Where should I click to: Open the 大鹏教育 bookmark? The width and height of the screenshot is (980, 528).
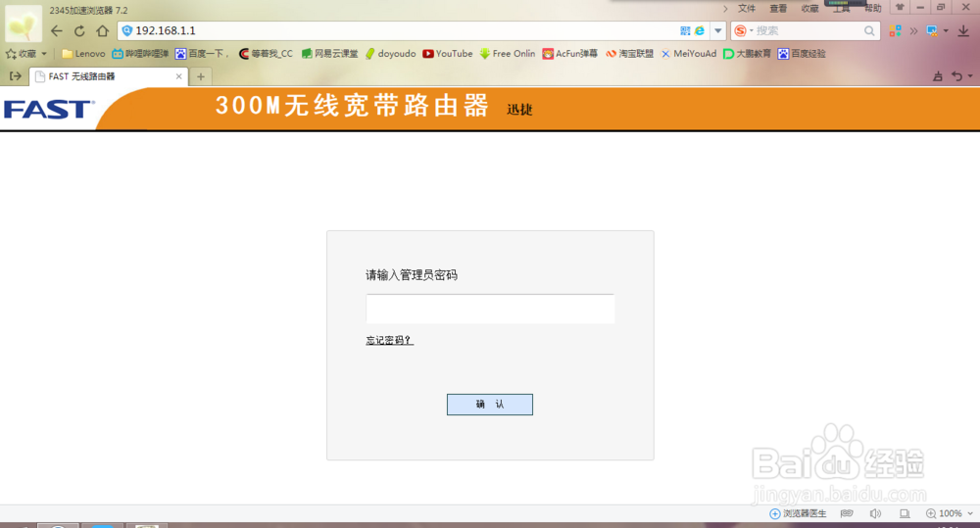coord(747,54)
